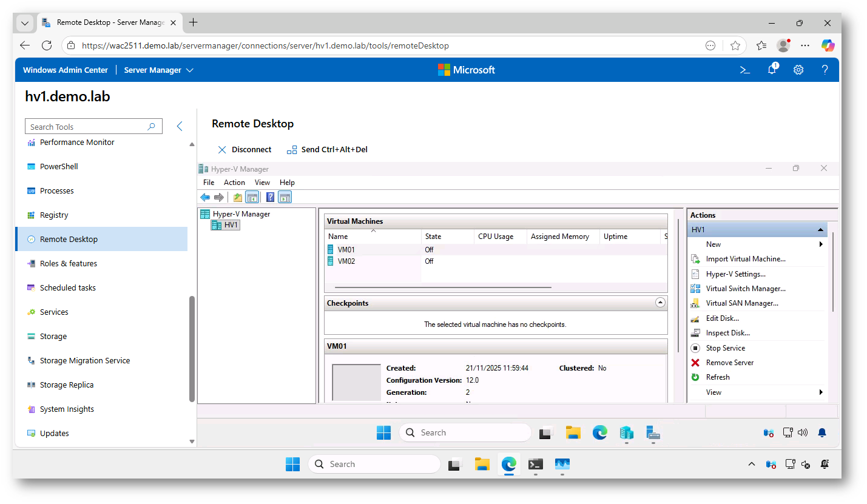Open the File menu in Hyper-V Manager
Screen dimensions: 867x504
(x=209, y=183)
